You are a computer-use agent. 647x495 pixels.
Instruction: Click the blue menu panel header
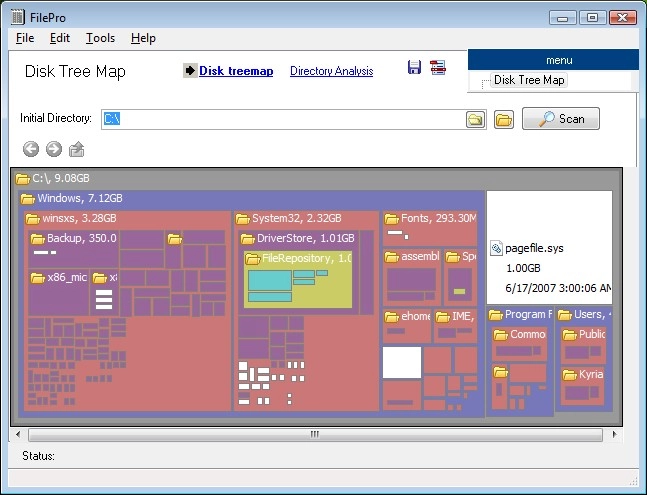point(553,60)
